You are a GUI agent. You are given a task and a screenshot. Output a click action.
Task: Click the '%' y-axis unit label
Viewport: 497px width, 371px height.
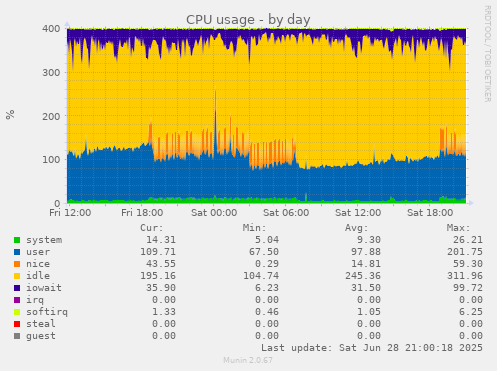pos(10,114)
